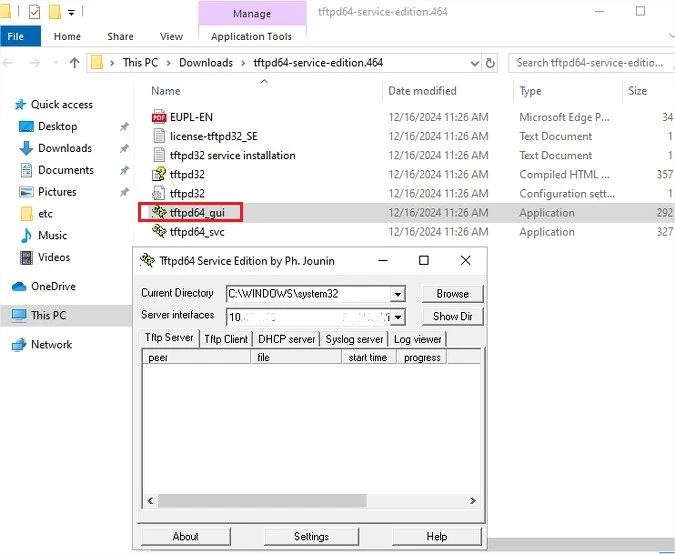Image resolution: width=675 pixels, height=554 pixels.
Task: Refresh the Explorer folder view
Action: (490, 63)
